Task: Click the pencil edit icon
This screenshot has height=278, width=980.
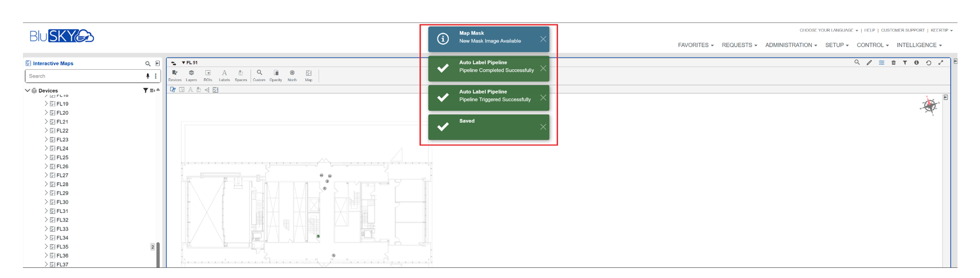Action: tap(869, 63)
